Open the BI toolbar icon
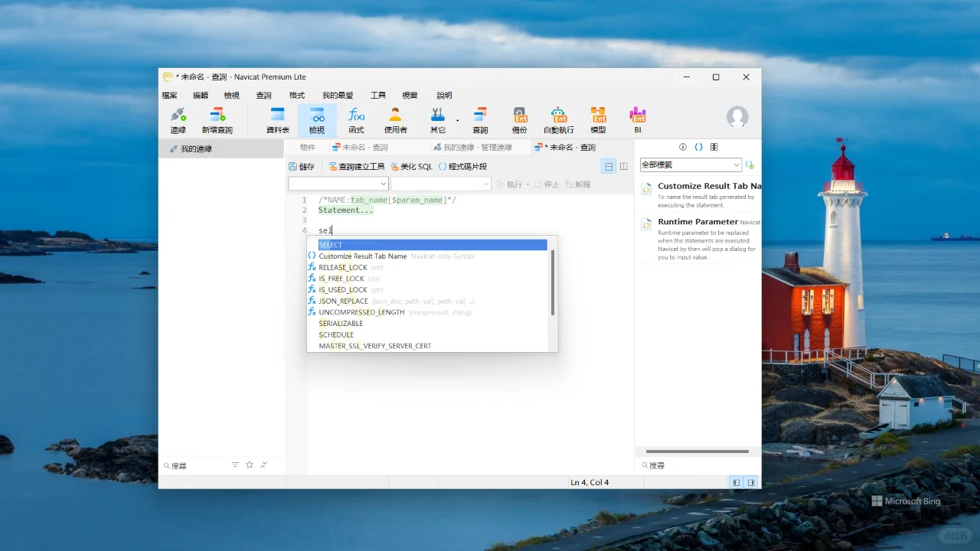The height and width of the screenshot is (551, 980). click(638, 120)
